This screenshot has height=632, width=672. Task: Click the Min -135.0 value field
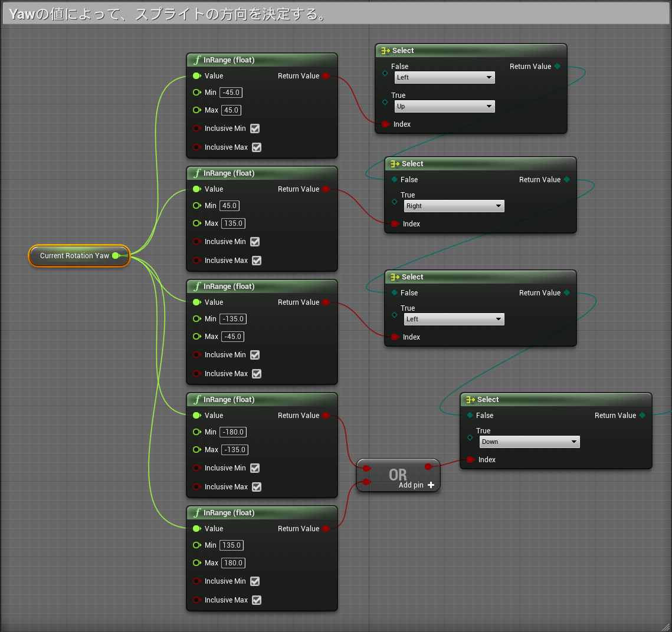(233, 319)
